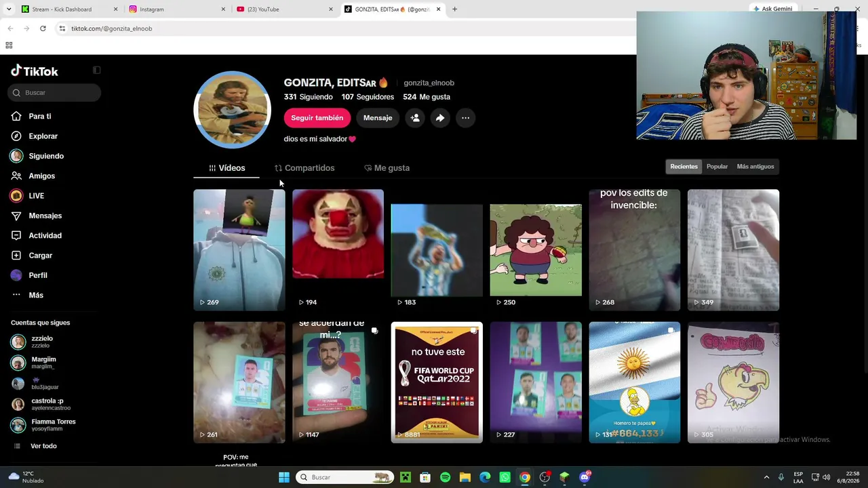Open Microsoft Store from the taskbar
Viewport: 868px width, 488px height.
(425, 477)
